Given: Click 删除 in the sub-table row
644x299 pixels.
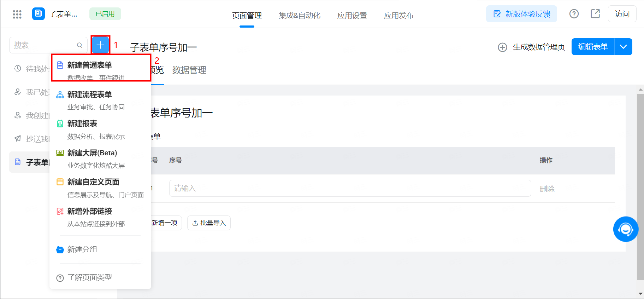Looking at the screenshot, I should [x=547, y=189].
